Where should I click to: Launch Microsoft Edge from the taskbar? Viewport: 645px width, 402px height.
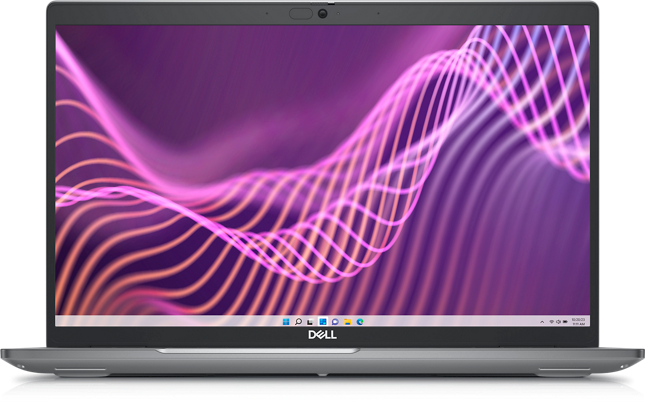click(x=360, y=322)
